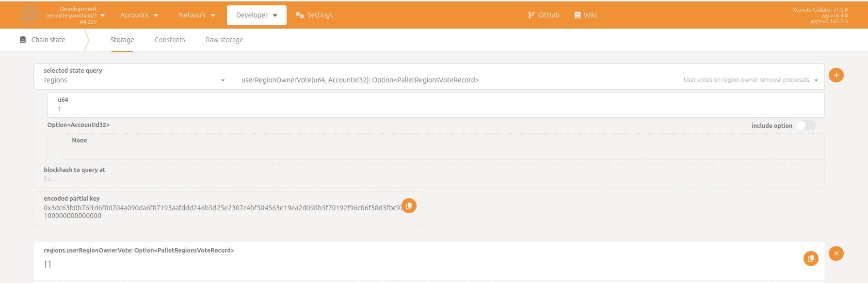Enable the include option toggle

coord(806,126)
